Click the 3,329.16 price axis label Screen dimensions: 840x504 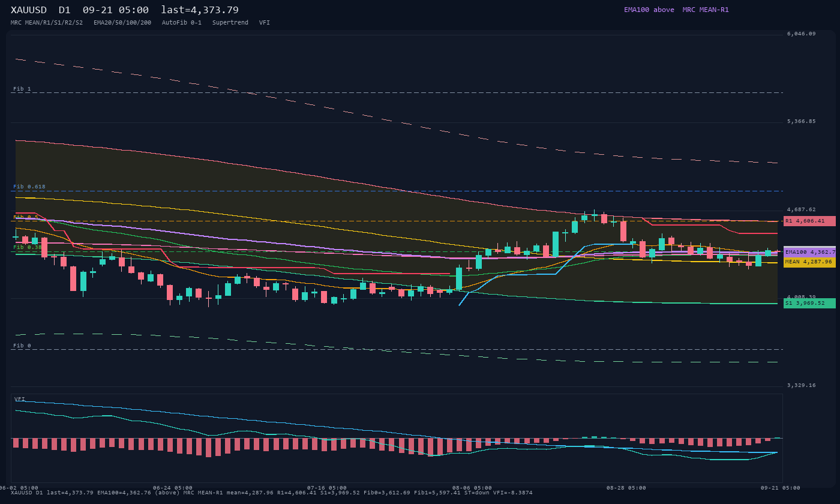point(802,385)
